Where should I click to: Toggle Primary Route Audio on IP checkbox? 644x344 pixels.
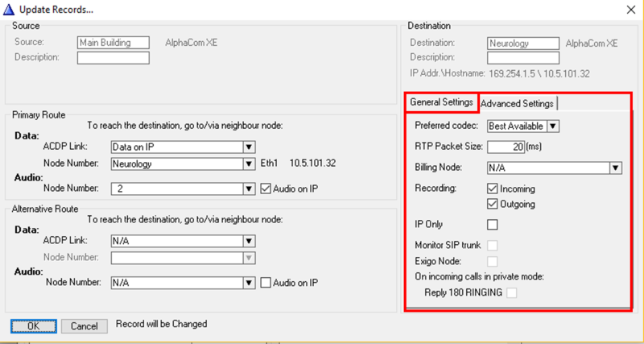click(266, 189)
